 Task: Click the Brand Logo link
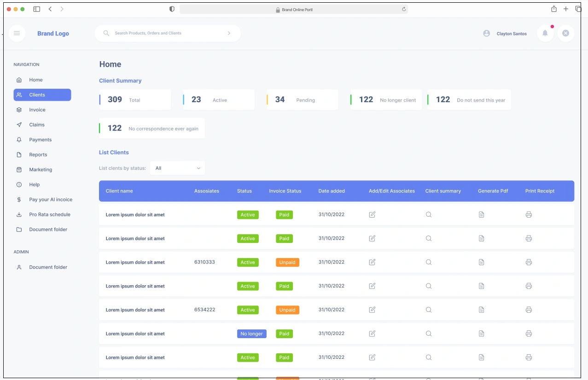pyautogui.click(x=53, y=34)
